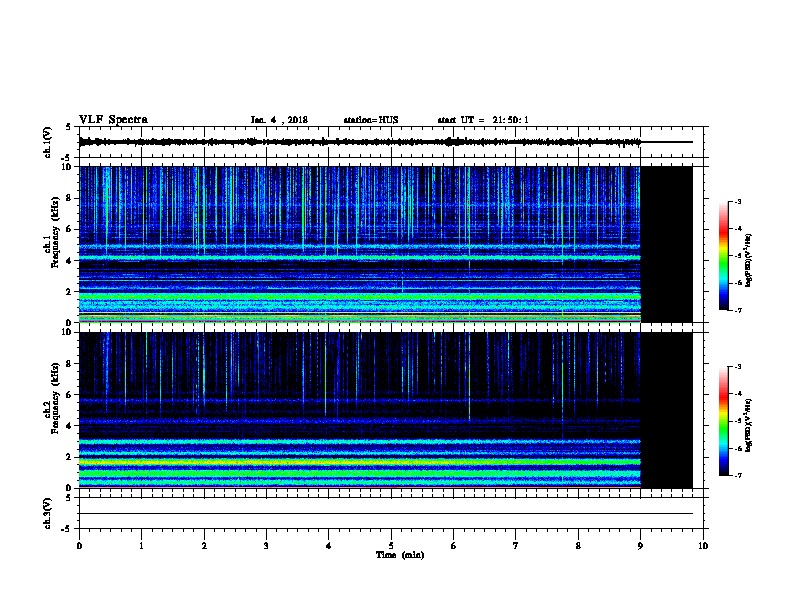Click the "ch.1(V)" waveform axis label
This screenshot has height=612, width=792.
[x=47, y=142]
